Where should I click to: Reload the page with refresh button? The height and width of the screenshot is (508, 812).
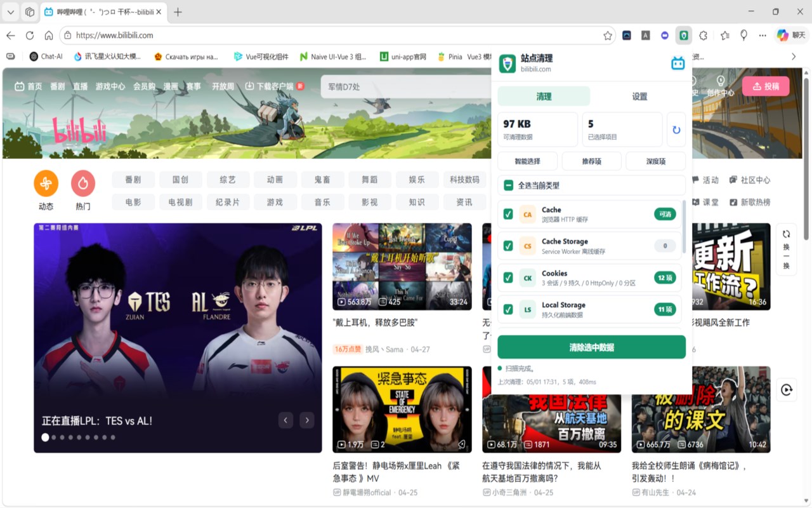[30, 36]
